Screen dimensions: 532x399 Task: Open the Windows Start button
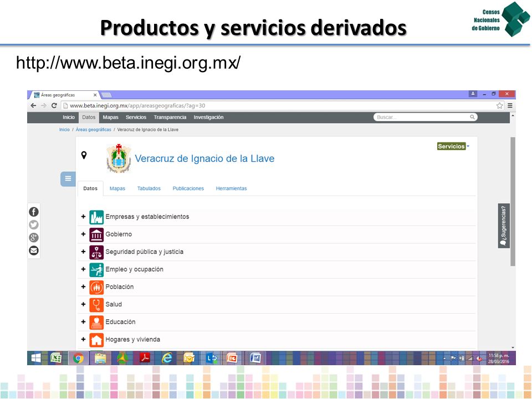click(x=36, y=358)
